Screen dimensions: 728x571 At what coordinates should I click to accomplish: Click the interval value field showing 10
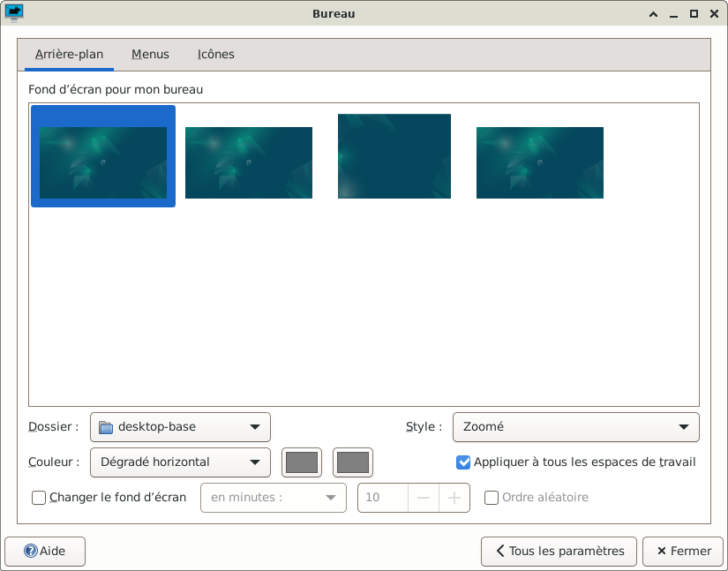coord(383,498)
